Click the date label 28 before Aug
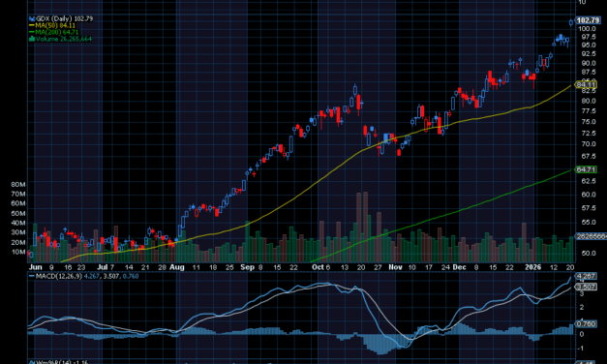607x364 pixels. click(x=162, y=267)
